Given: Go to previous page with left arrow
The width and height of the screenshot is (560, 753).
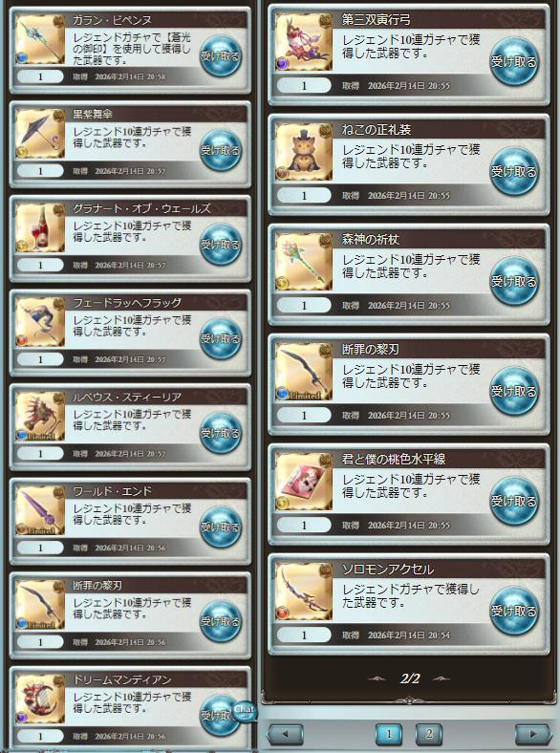Looking at the screenshot, I should [x=286, y=734].
